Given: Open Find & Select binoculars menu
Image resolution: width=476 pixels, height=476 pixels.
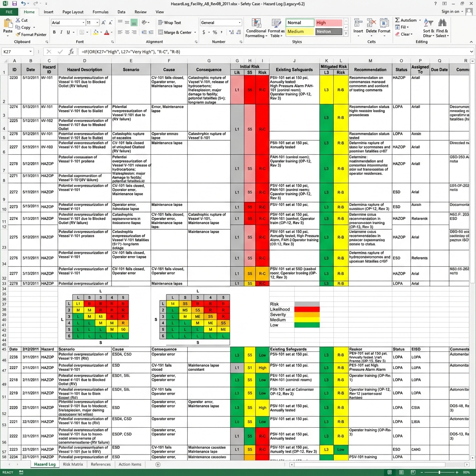Looking at the screenshot, I should coord(443,28).
